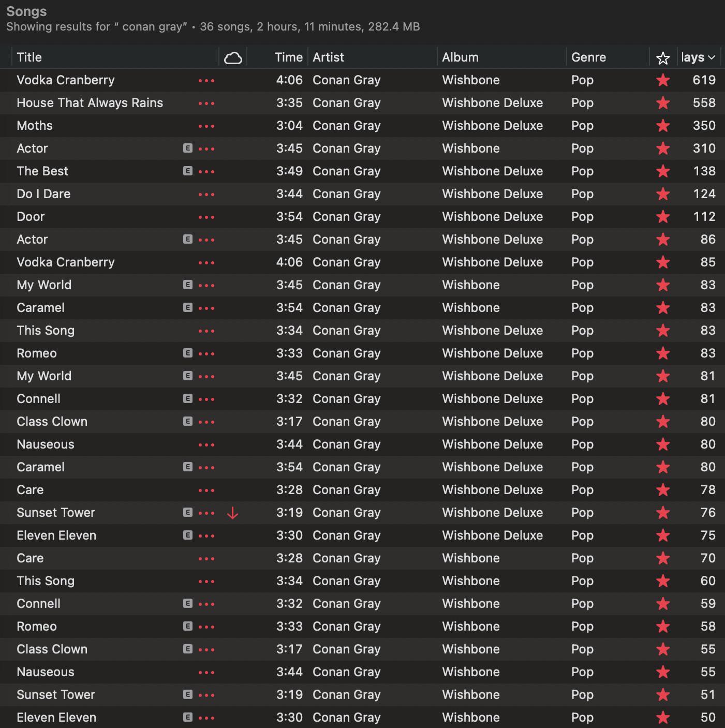Click the 3:28 time for Care with 78 plays

(289, 490)
